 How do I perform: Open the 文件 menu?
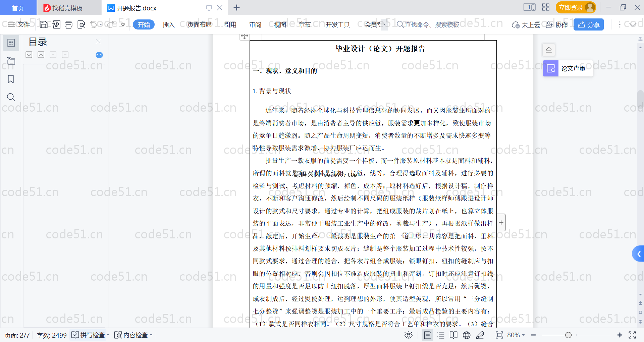coord(19,24)
